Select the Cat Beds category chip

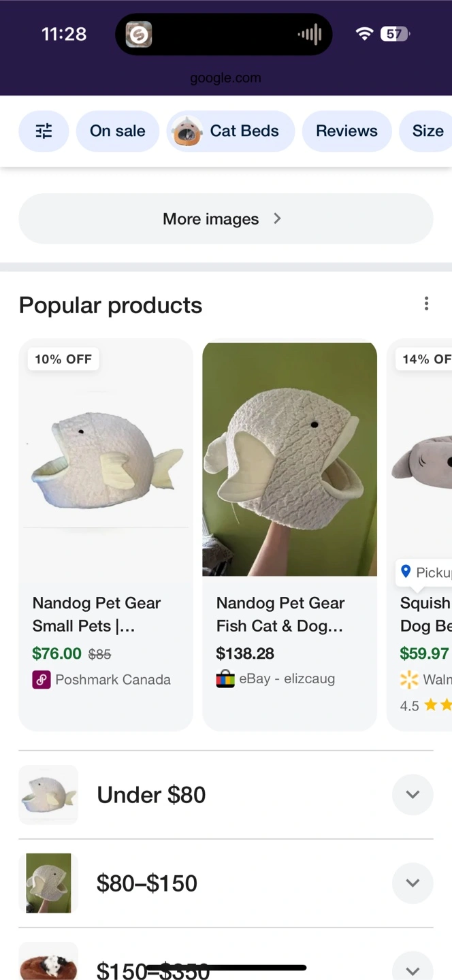point(231,131)
